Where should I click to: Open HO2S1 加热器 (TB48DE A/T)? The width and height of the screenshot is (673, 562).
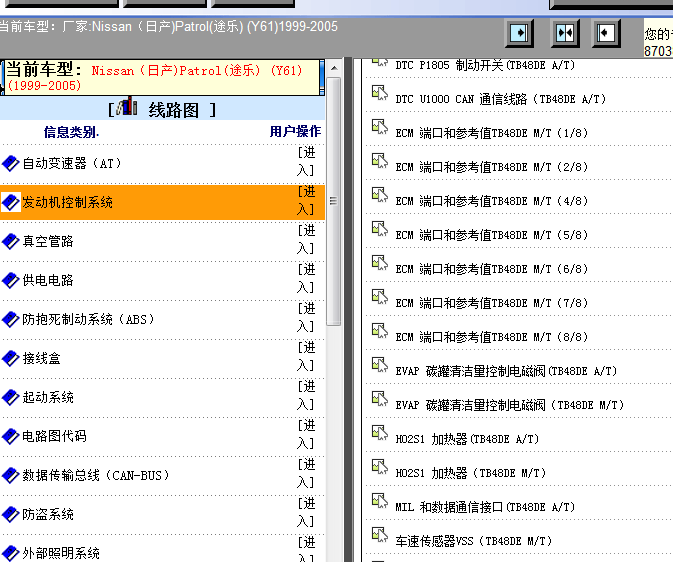467,439
